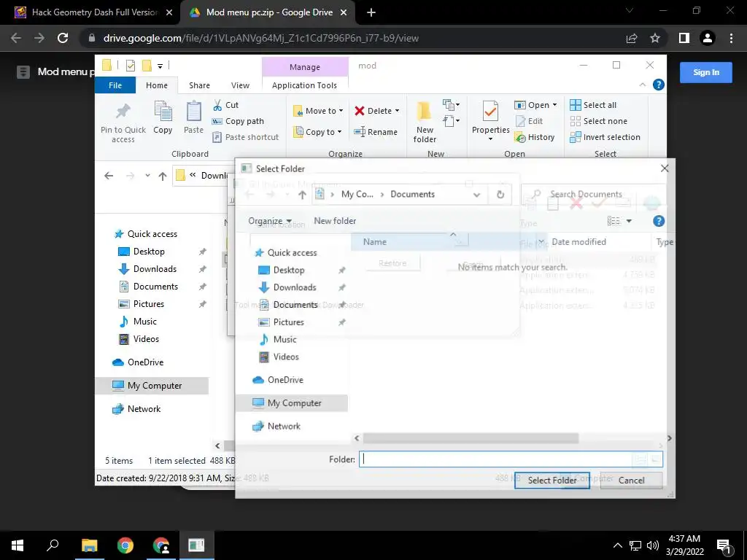Open the Explorer ribbon help icon

pos(659,85)
